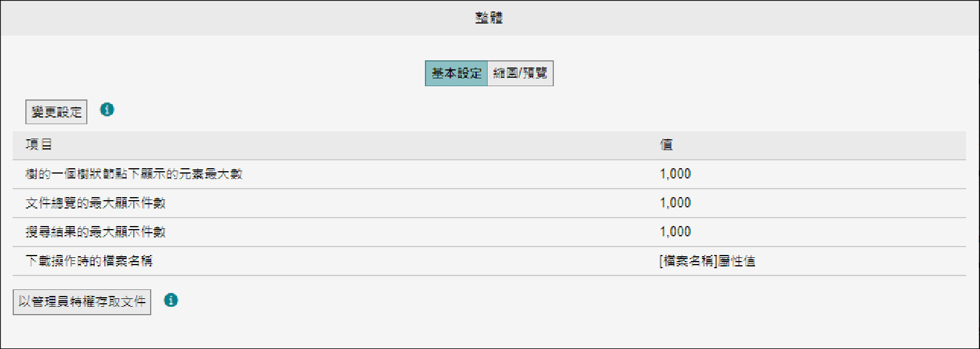Click info icon next to 變更設定 button
The image size is (980, 349).
click(107, 110)
